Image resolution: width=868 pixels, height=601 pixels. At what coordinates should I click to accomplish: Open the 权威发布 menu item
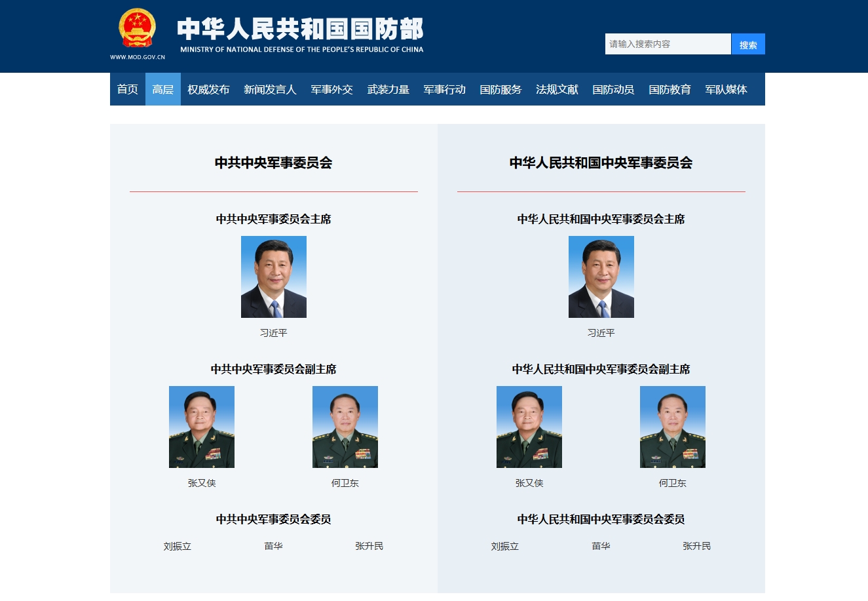208,89
